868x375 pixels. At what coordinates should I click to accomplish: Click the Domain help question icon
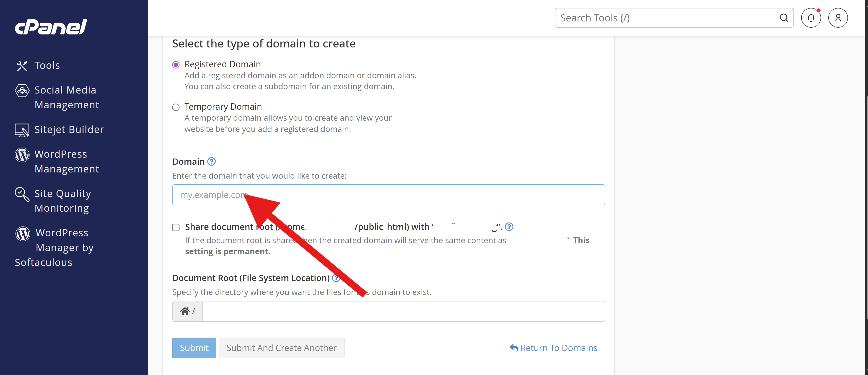[211, 161]
